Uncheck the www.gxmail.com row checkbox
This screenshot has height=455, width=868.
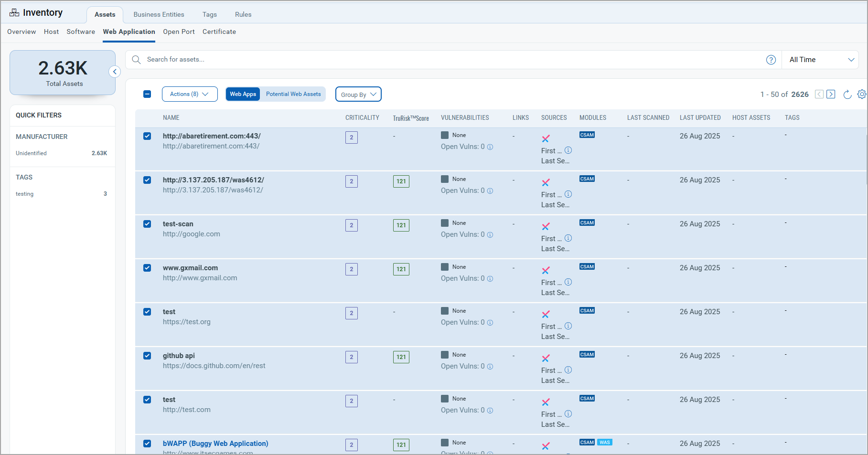[x=147, y=268]
